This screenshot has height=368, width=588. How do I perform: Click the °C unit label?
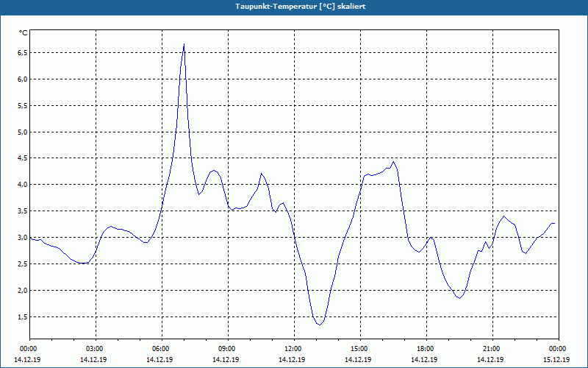(24, 33)
